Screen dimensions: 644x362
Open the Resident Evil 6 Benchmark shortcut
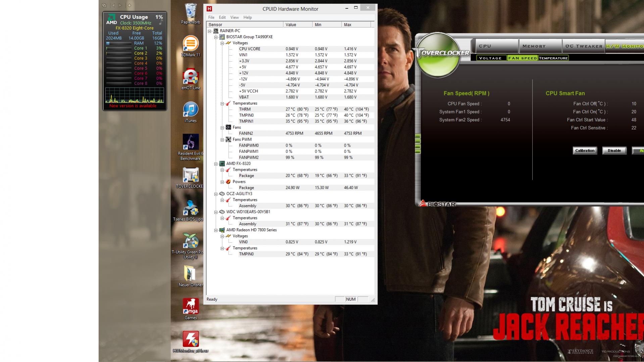tap(191, 147)
